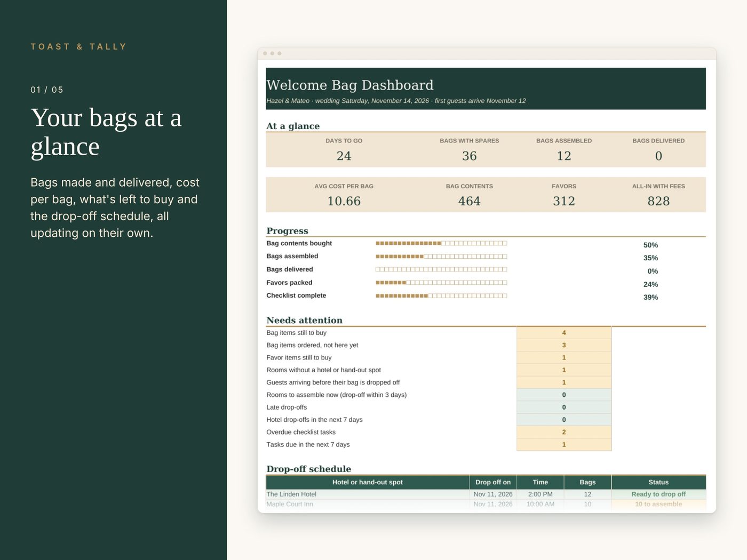
Task: Click the 50% bag contents bought value
Action: click(650, 245)
